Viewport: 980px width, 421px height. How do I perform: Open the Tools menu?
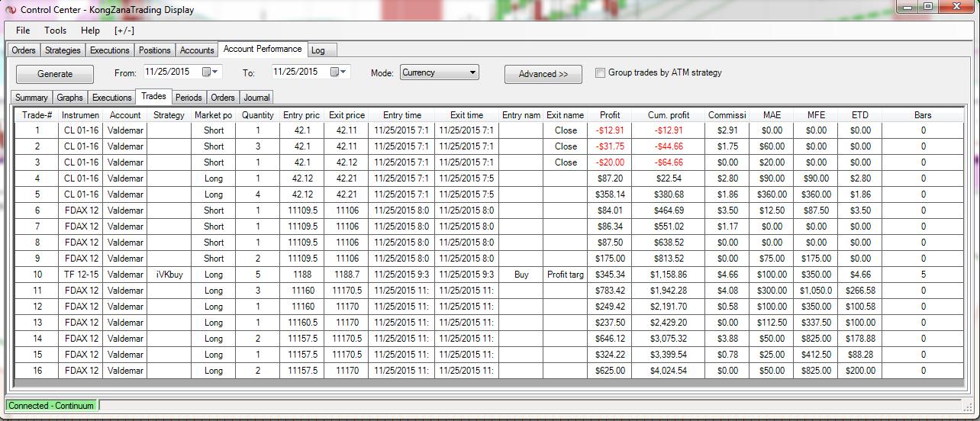coord(55,31)
